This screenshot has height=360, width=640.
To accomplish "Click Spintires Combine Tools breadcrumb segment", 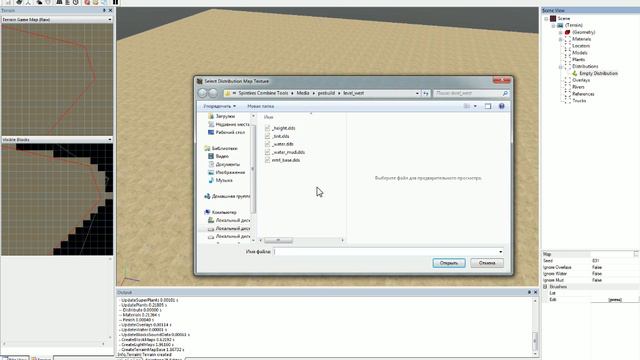I will coord(263,93).
